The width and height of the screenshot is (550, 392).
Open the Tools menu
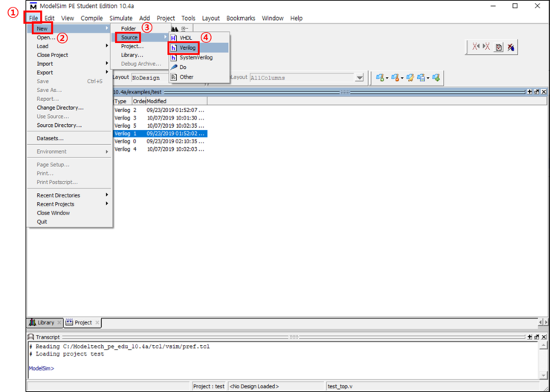pos(188,19)
